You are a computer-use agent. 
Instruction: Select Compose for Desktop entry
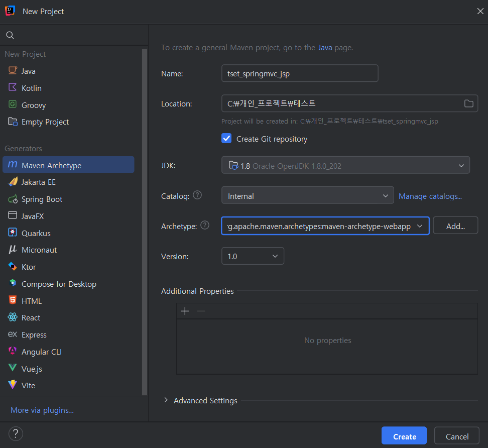[68, 284]
